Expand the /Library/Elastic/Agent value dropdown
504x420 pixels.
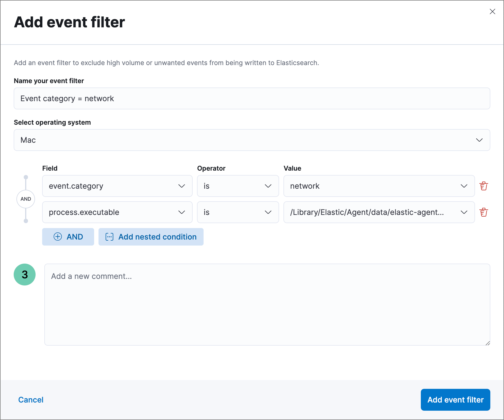464,212
